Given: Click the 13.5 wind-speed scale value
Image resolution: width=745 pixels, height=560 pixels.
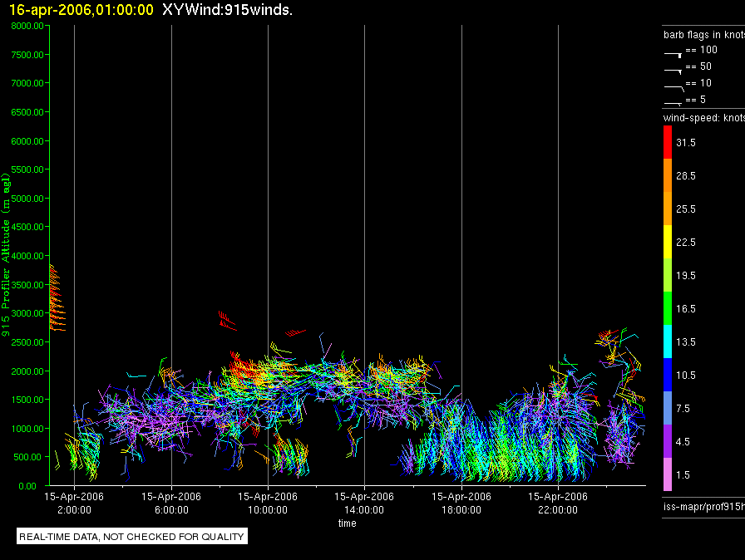Looking at the screenshot, I should [686, 342].
